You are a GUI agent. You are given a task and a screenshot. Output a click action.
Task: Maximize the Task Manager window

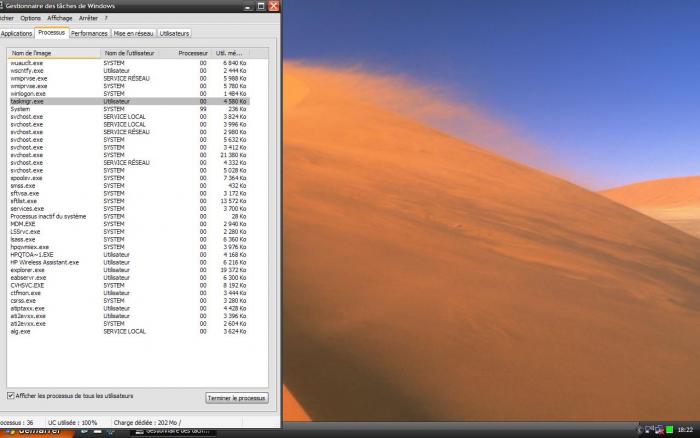(261, 6)
